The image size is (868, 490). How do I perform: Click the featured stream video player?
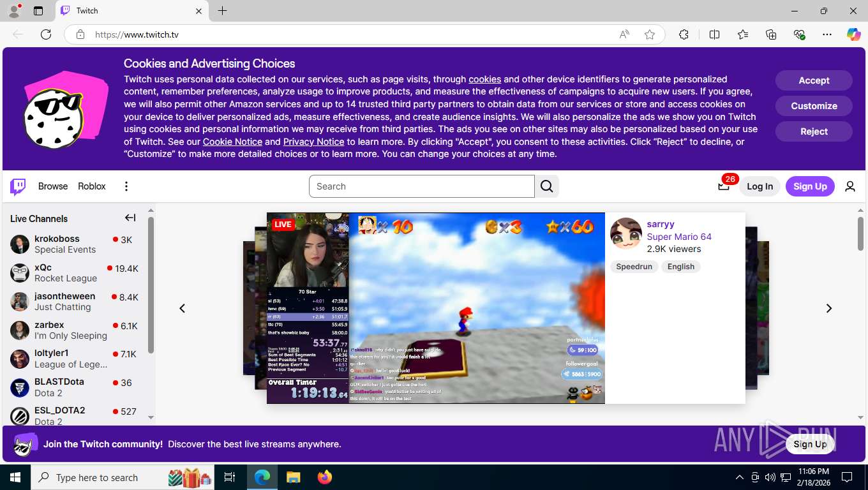pos(436,308)
